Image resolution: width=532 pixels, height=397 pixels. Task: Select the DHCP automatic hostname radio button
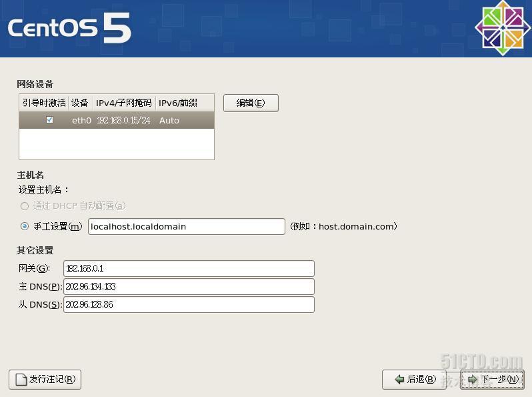pos(25,206)
